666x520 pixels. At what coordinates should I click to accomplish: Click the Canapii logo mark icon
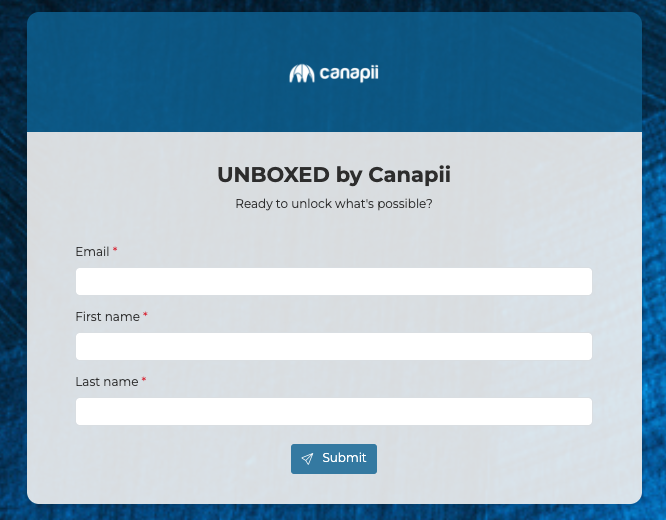tap(302, 74)
